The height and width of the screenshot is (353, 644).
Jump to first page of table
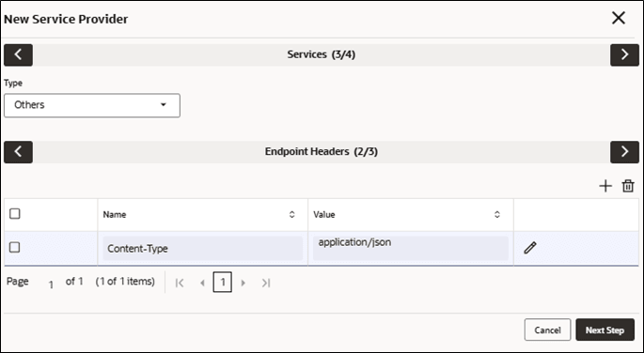click(x=180, y=283)
